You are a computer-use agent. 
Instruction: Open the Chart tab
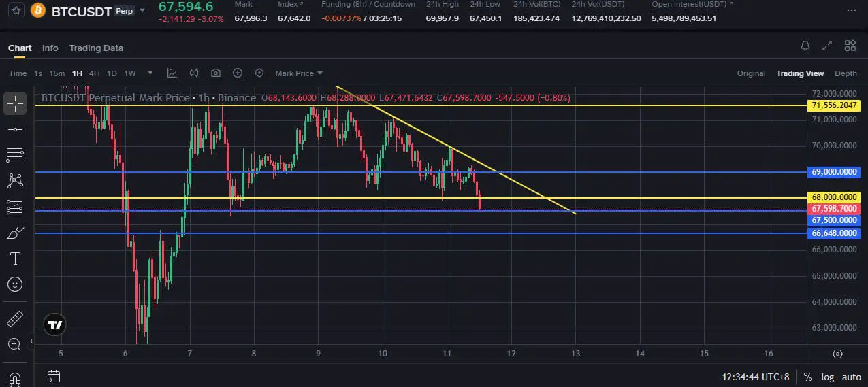tap(20, 48)
